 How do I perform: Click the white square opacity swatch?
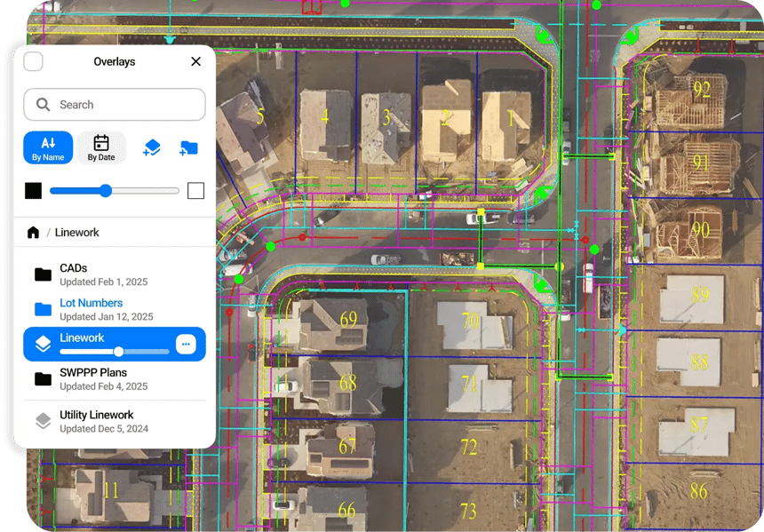tap(195, 191)
